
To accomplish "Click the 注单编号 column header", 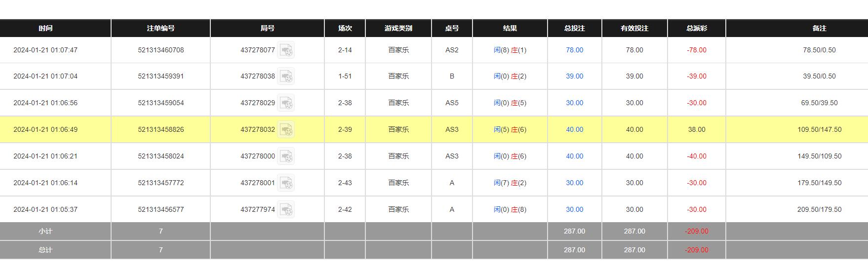I will pyautogui.click(x=160, y=29).
